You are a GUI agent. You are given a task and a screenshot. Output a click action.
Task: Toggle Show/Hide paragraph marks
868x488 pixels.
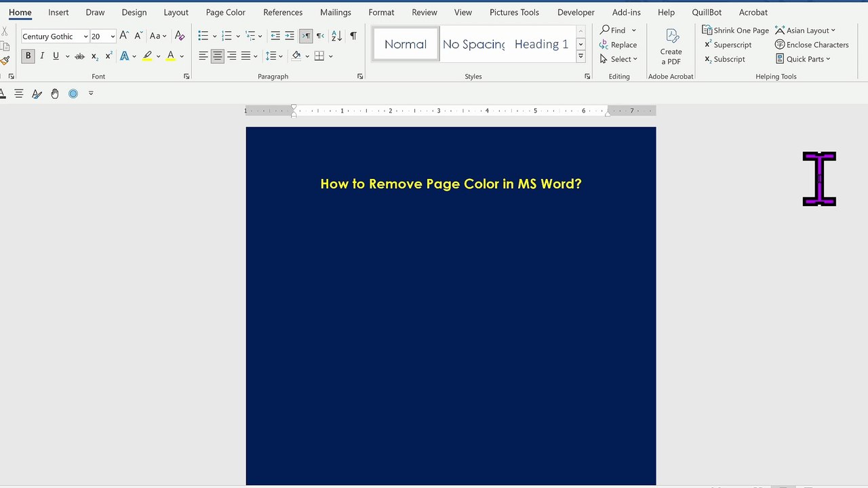(353, 36)
